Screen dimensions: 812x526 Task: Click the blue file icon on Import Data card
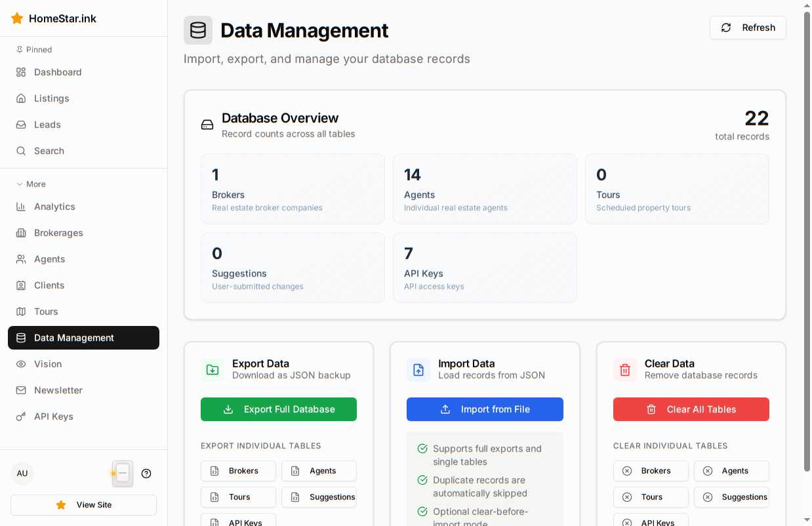418,369
